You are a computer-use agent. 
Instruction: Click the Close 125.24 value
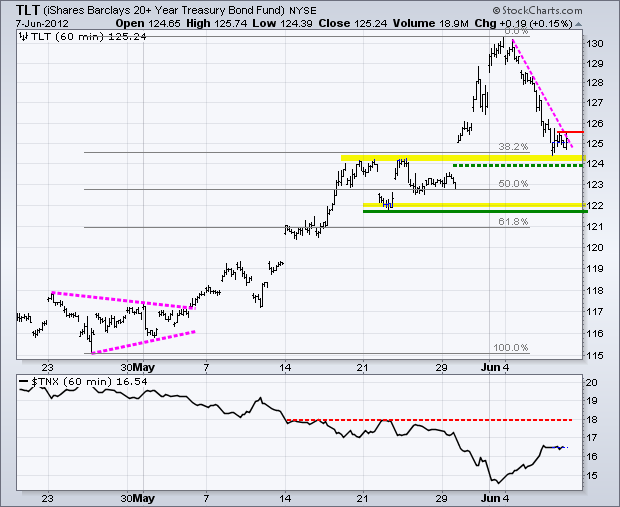click(353, 24)
